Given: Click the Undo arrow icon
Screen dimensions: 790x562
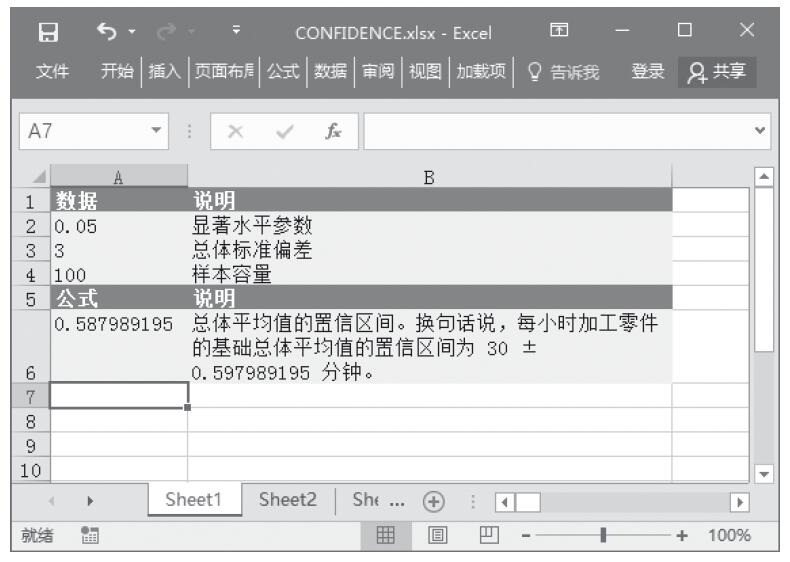Looking at the screenshot, I should tap(105, 33).
